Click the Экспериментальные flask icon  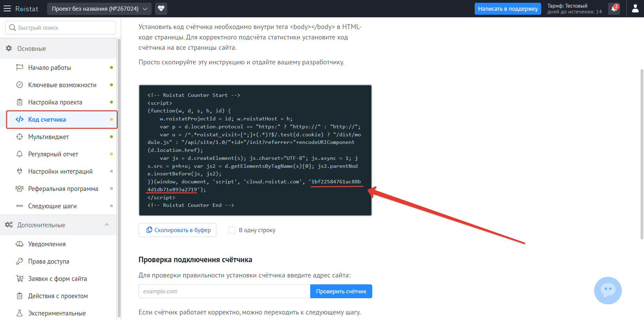(x=20, y=313)
